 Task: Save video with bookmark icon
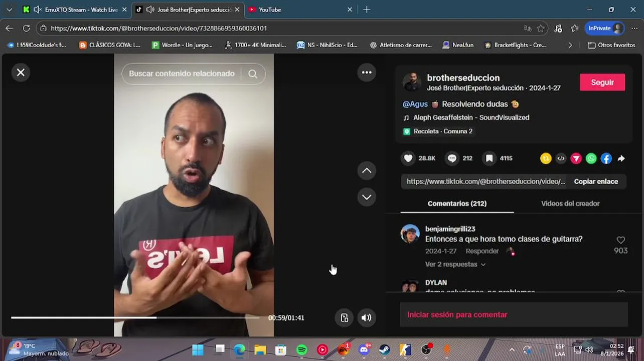[x=489, y=158]
